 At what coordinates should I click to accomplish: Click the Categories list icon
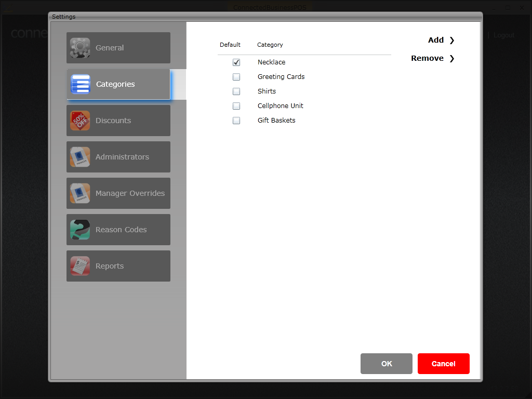click(x=81, y=84)
